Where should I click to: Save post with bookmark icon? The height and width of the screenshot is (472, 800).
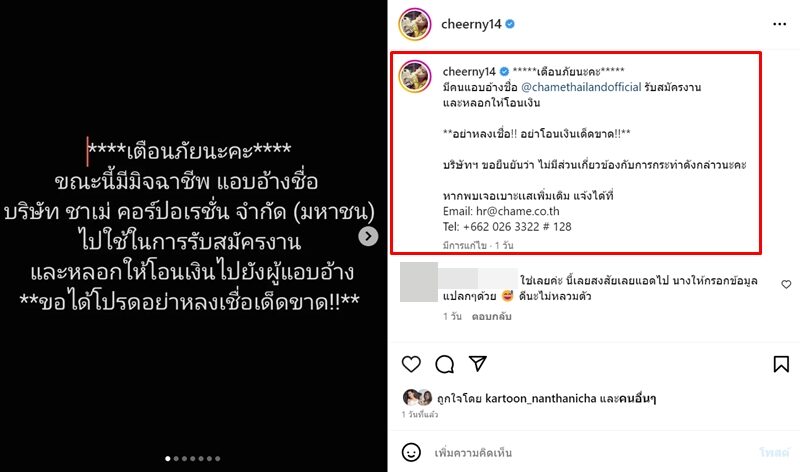[x=781, y=364]
